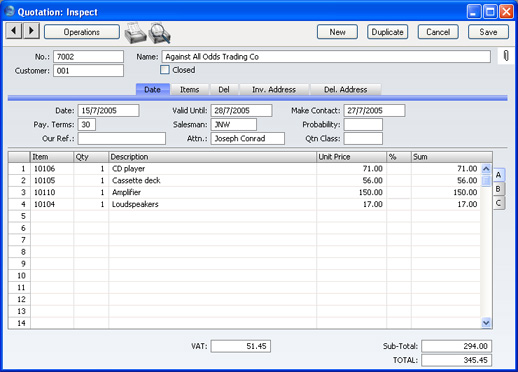Click the empty Qtn Class field
The image size is (518, 372).
click(x=363, y=138)
